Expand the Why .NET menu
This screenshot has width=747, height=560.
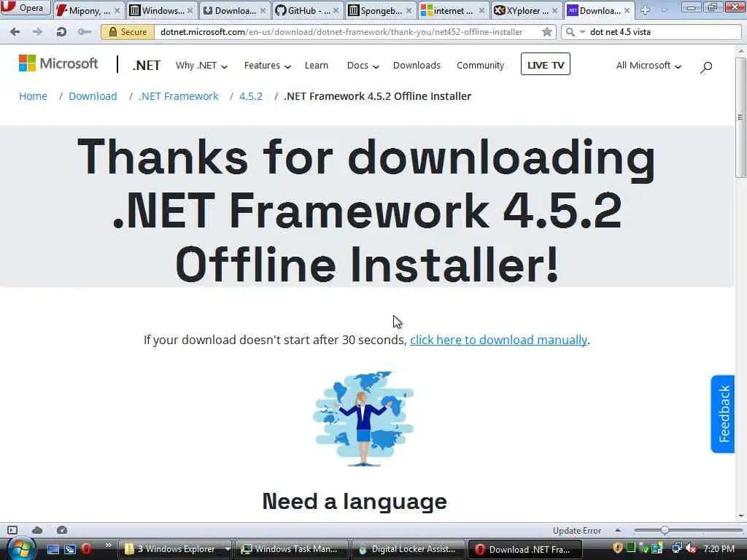click(x=201, y=65)
